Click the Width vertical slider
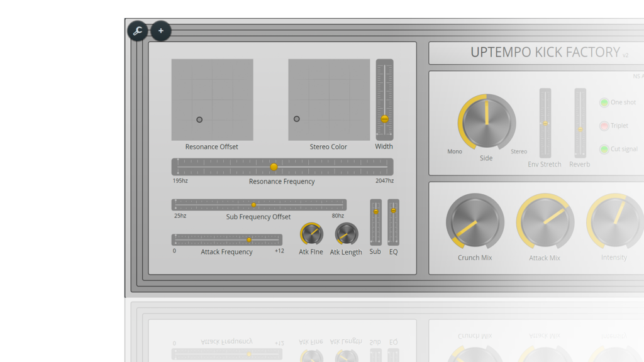644x362 pixels. click(x=384, y=119)
